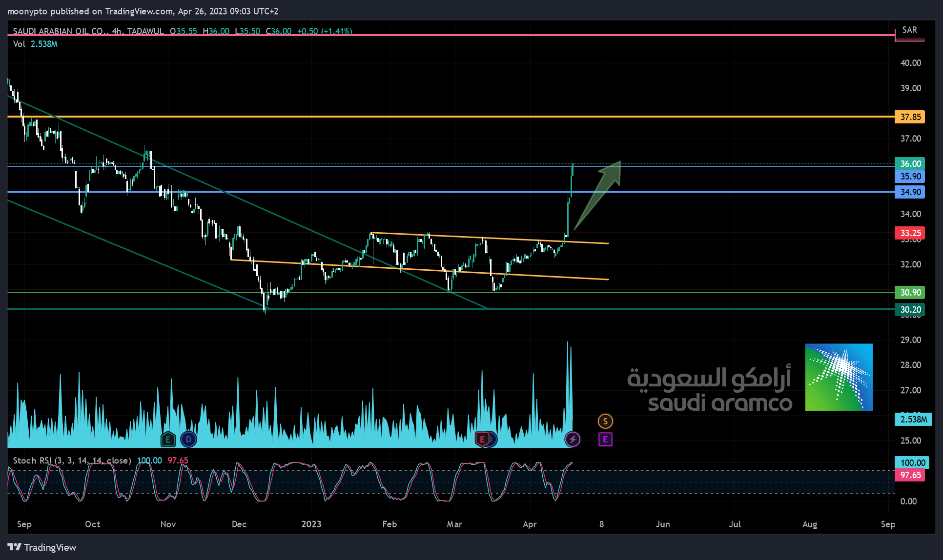This screenshot has height=560, width=943.
Task: Click the Vol 2.538M indicator legend
Action: [35, 44]
